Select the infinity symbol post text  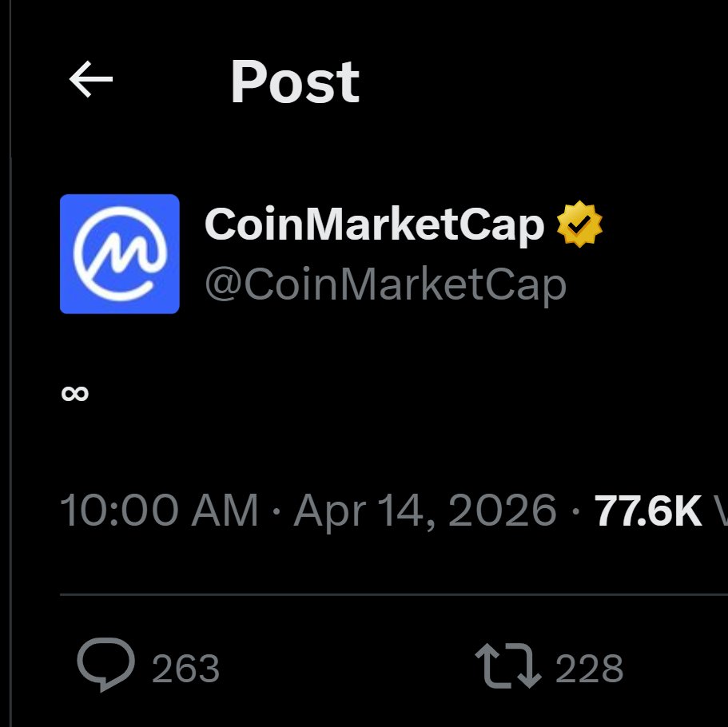[x=75, y=393]
